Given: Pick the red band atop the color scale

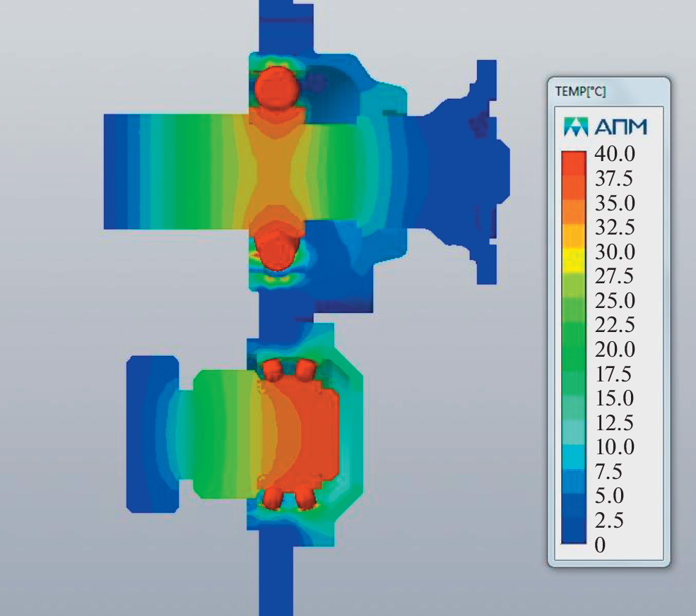Looking at the screenshot, I should click(x=574, y=159).
